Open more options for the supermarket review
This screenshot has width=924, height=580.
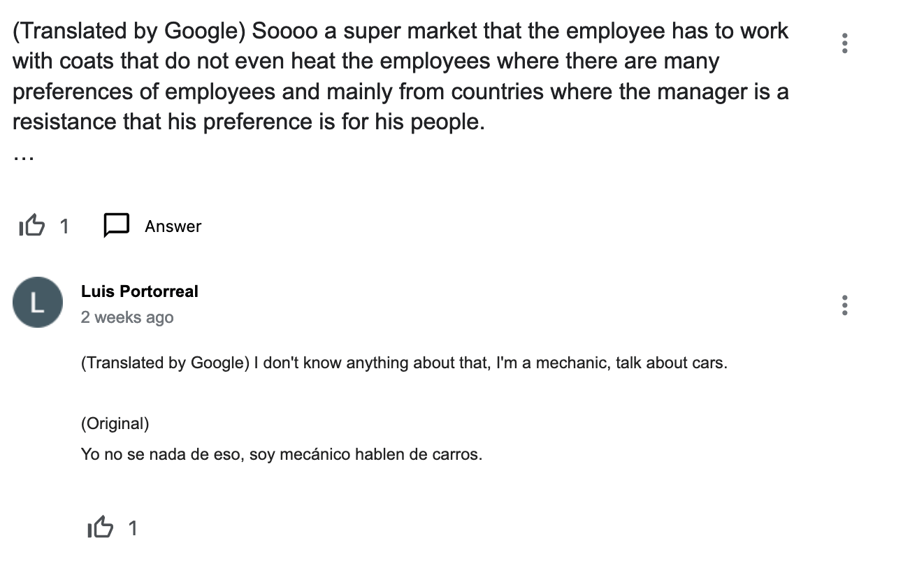coord(845,43)
